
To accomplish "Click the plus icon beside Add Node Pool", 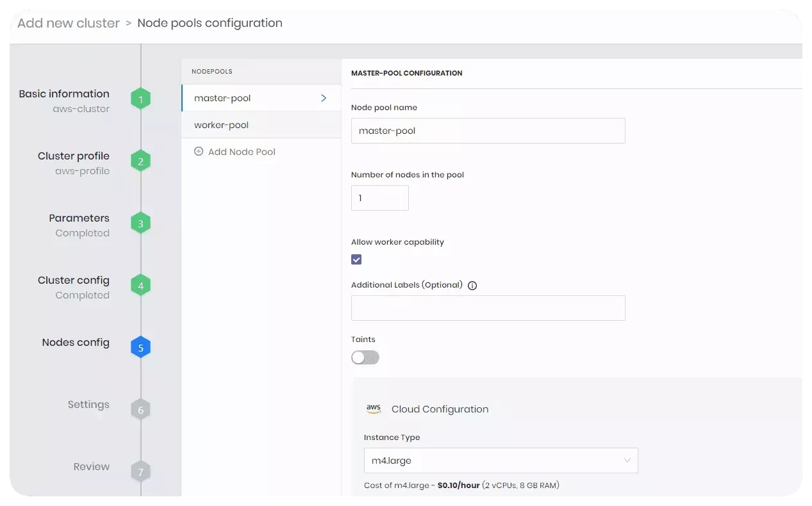I will (199, 152).
